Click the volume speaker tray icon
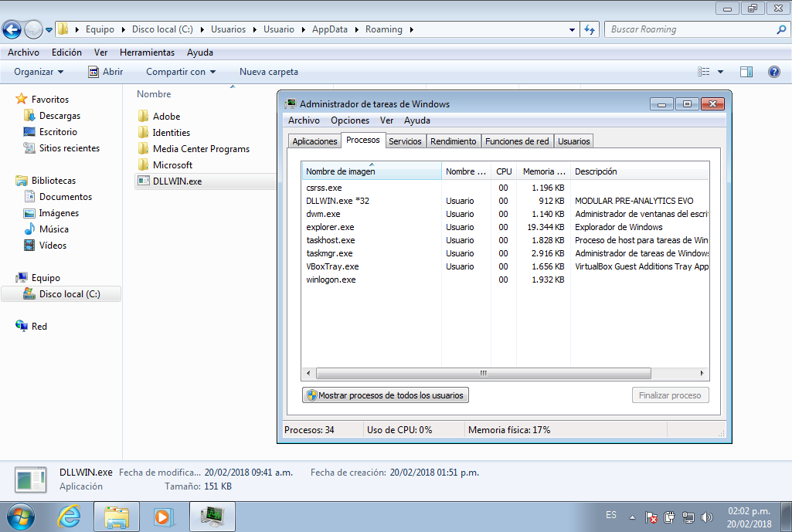Image resolution: width=792 pixels, height=532 pixels. (707, 517)
